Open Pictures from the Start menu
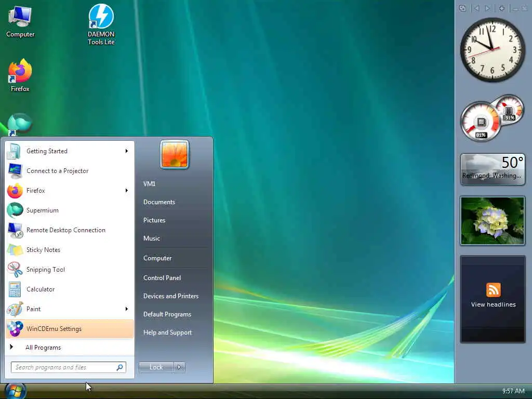Image resolution: width=532 pixels, height=399 pixels. 154,220
